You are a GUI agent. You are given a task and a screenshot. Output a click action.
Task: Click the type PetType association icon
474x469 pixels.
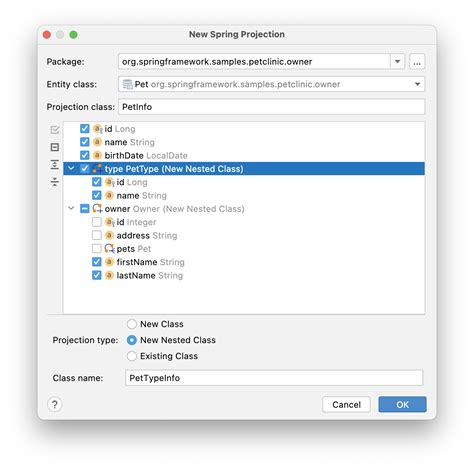pyautogui.click(x=97, y=169)
